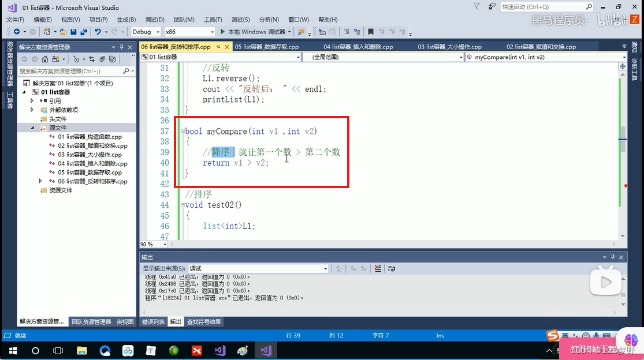
Task: Collapse the test02 function at line 44
Action: (x=183, y=205)
